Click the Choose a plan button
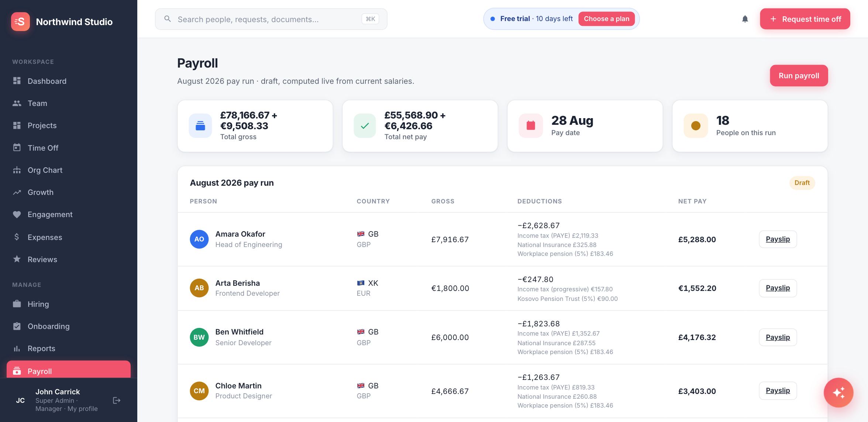 (x=606, y=19)
